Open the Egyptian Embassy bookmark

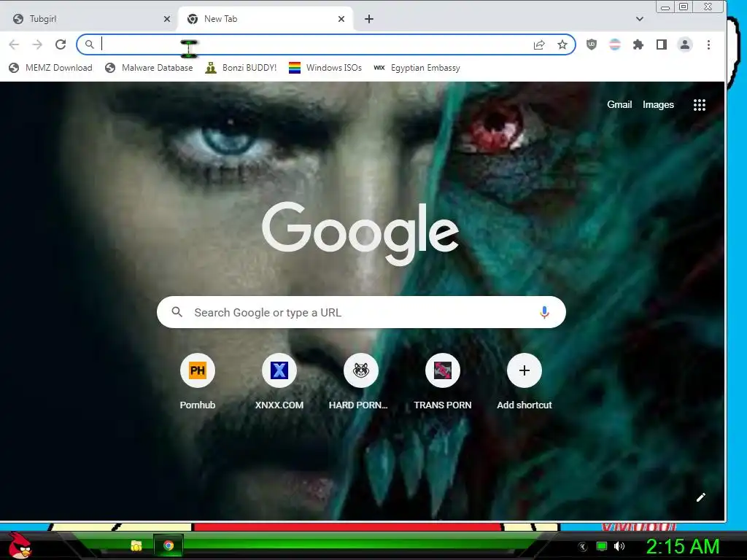tap(417, 68)
